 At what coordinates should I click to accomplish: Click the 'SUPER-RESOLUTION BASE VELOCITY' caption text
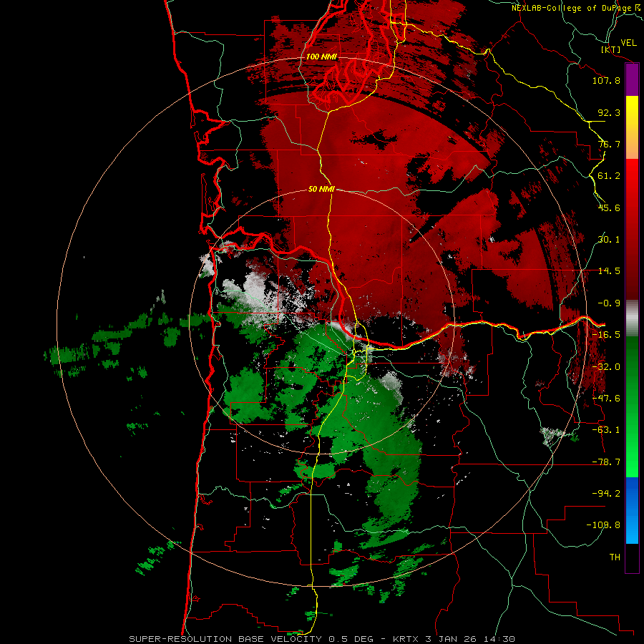(226, 639)
